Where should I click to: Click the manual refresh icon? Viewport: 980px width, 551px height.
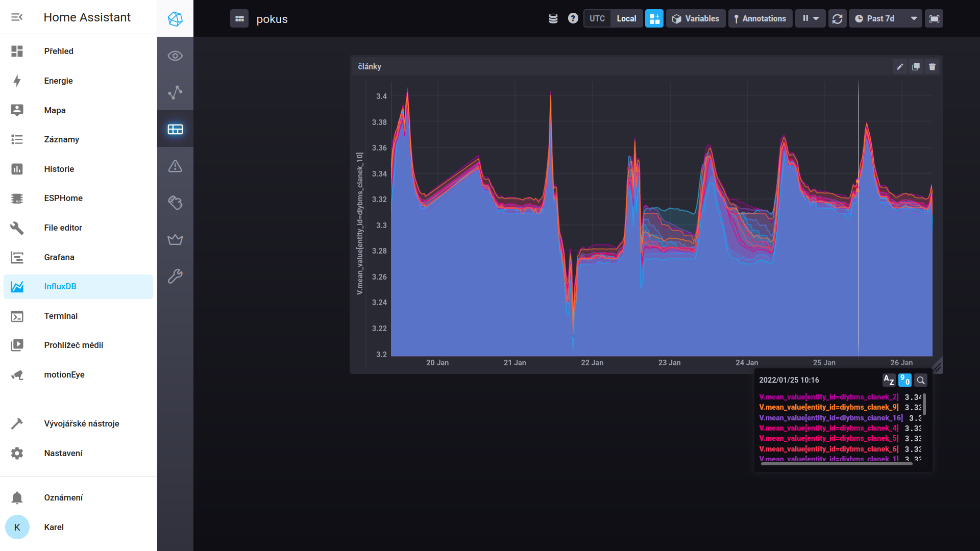[837, 19]
